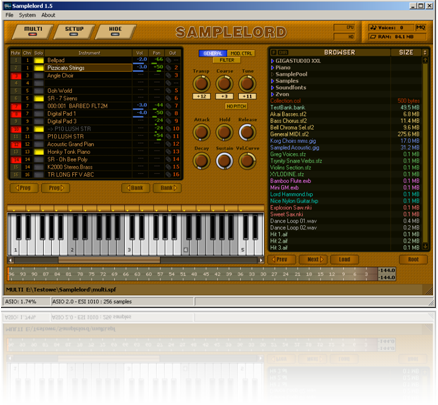Click the output link icon for Angle Choir
Image resolution: width=438 pixels, height=405 pixels.
169,75
